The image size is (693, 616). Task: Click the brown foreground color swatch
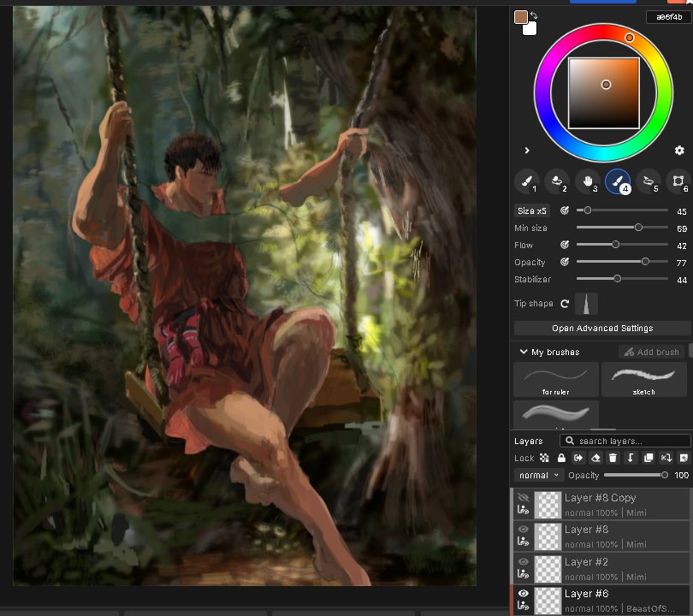point(521,17)
